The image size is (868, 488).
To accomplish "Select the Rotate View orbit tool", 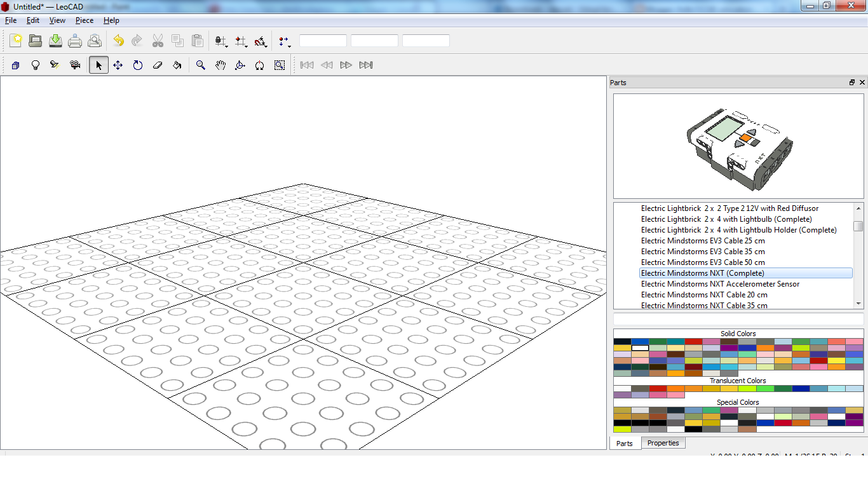I will [x=240, y=65].
